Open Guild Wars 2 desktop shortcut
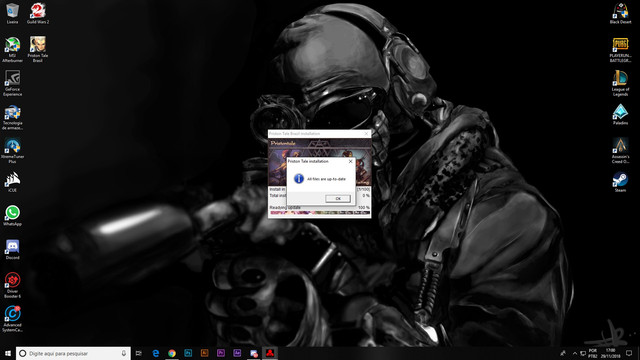Image resolution: width=640 pixels, height=360 pixels. [x=38, y=13]
